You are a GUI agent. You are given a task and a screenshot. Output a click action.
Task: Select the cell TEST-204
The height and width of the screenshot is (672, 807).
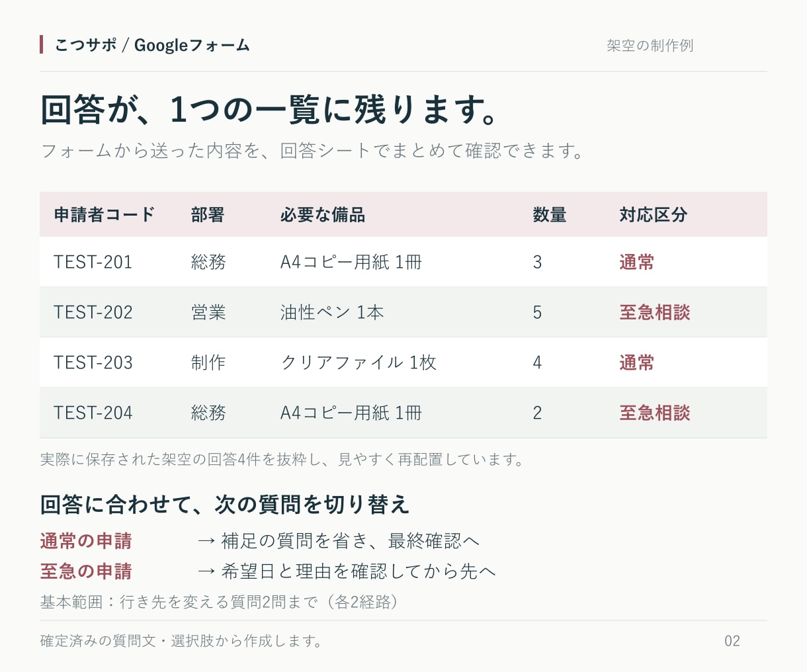coord(93,413)
